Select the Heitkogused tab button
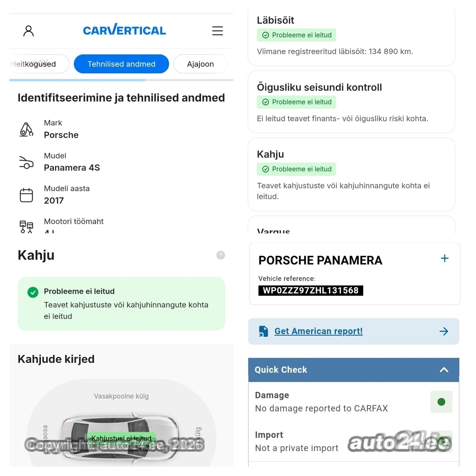Screen dimensions: 476x476 pyautogui.click(x=40, y=64)
